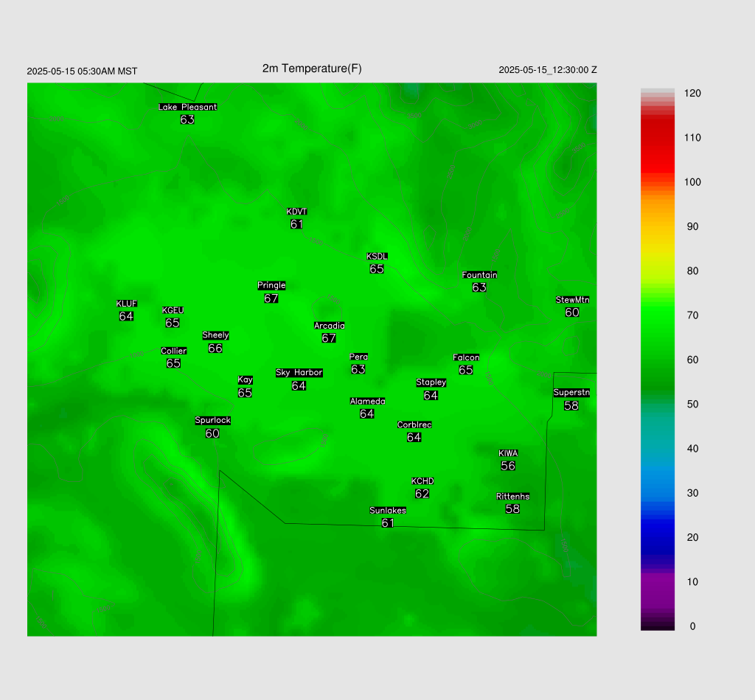This screenshot has width=755, height=700.
Task: Click the yellow 80-90 band of colorbar
Action: [x=658, y=249]
